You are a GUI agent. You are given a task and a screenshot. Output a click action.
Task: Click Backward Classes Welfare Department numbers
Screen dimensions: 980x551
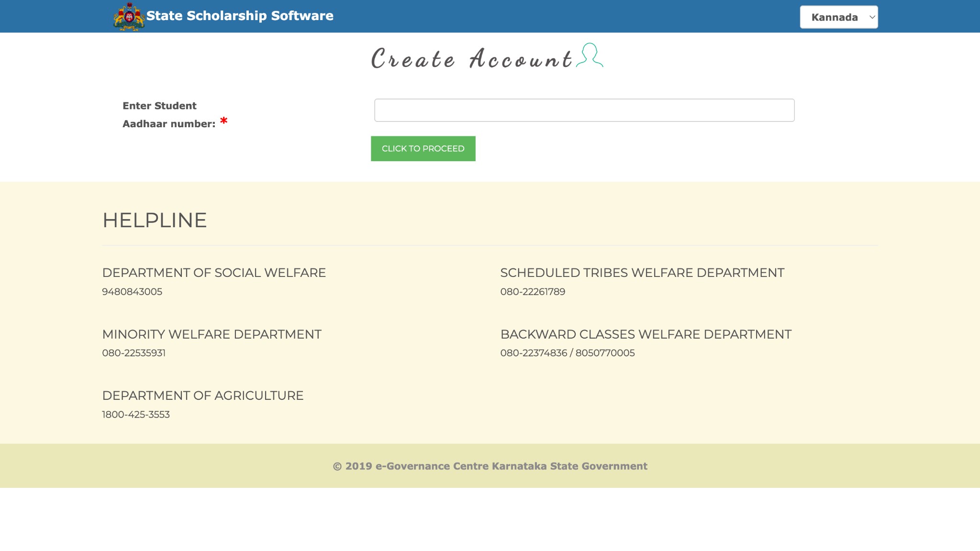click(567, 353)
